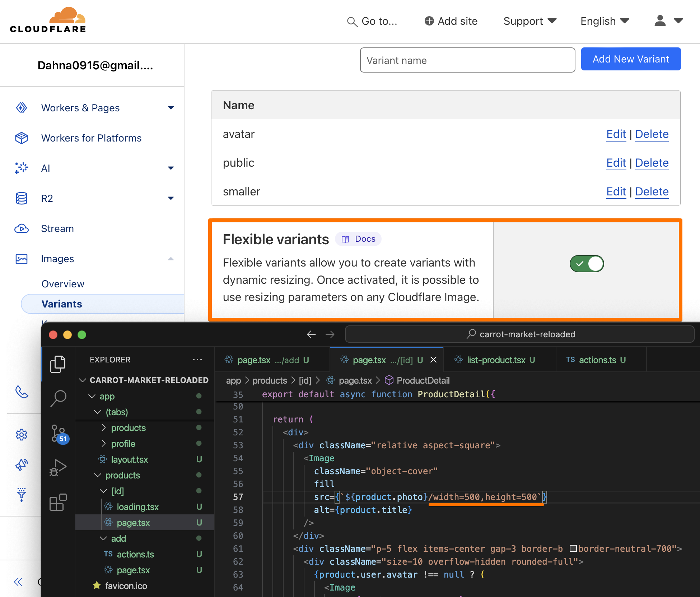Click VS Code go back arrow

point(311,334)
